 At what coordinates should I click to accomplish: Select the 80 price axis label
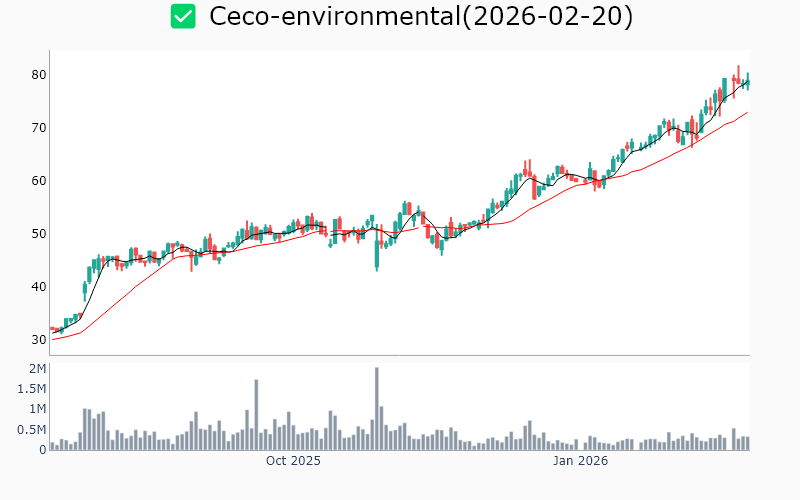pyautogui.click(x=39, y=75)
